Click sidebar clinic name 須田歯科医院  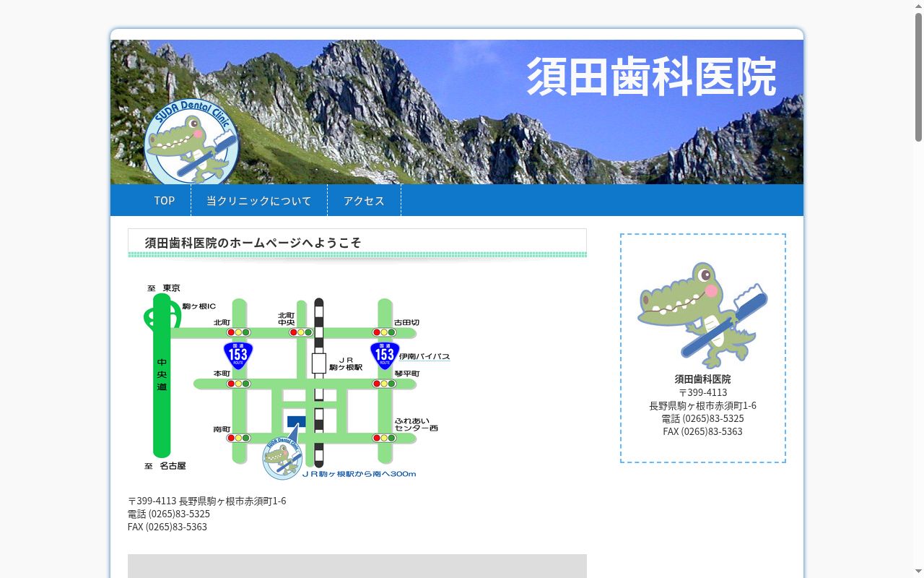point(702,379)
